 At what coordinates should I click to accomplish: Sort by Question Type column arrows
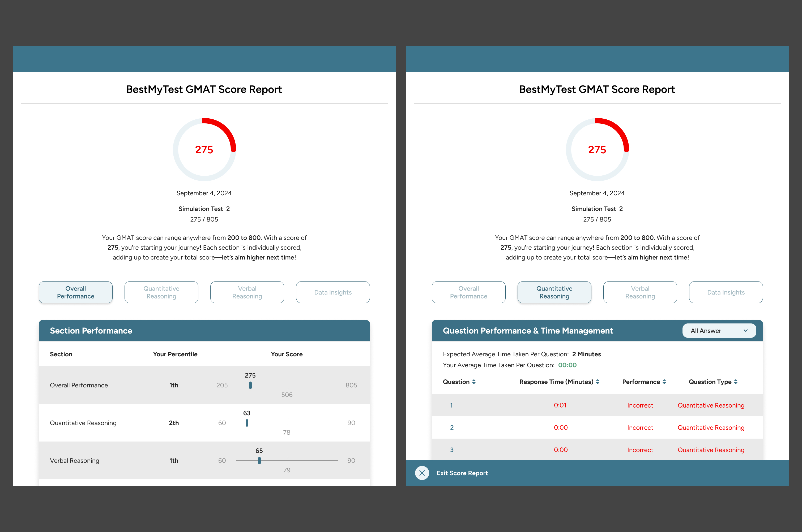(735, 382)
